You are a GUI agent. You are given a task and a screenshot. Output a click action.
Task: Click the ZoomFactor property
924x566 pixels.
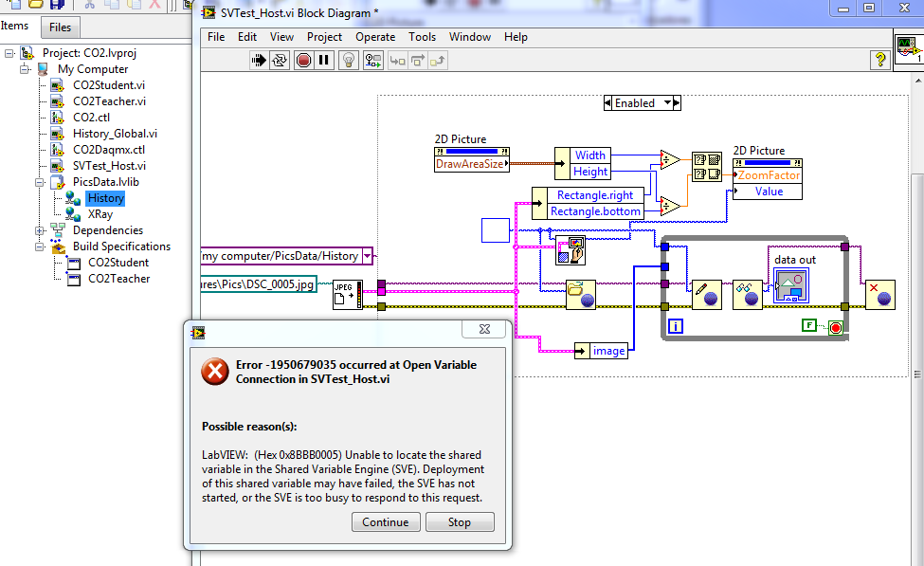pyautogui.click(x=768, y=175)
